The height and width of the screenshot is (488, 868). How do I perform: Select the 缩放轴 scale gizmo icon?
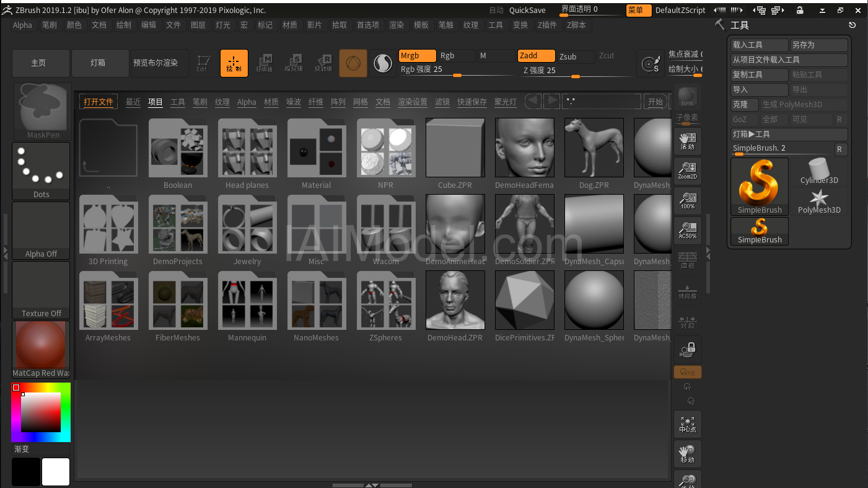[x=294, y=63]
